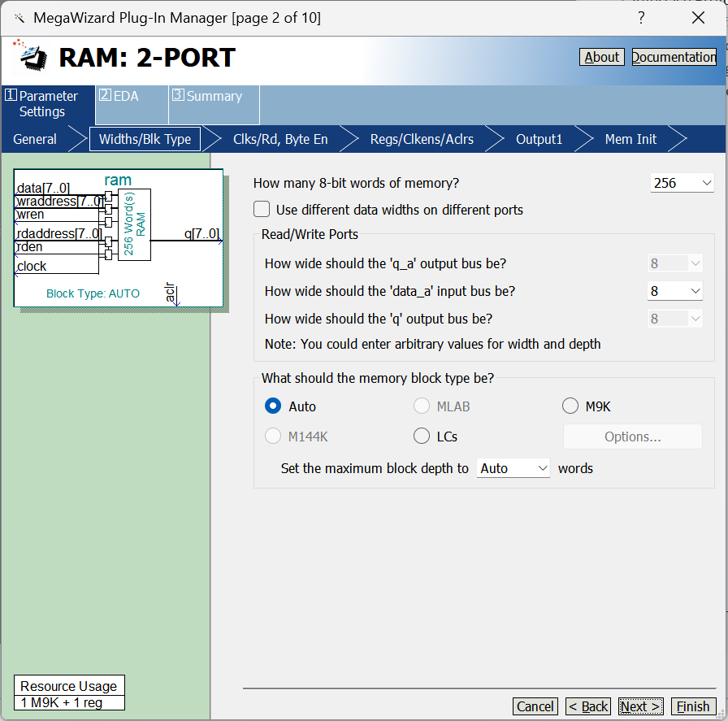Go to the Output1 step
Viewport: 728px width, 721px height.
click(539, 139)
